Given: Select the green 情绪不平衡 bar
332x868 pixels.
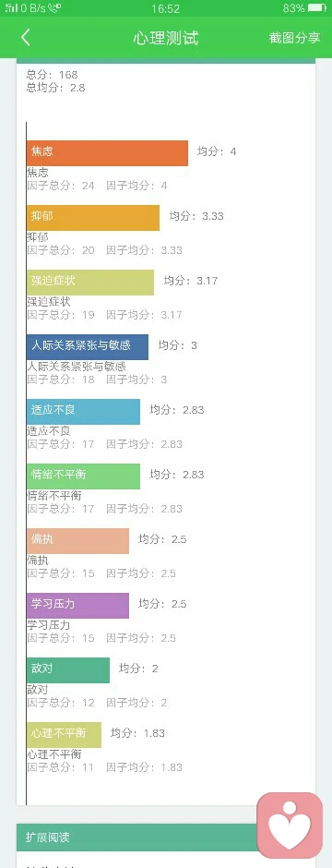Looking at the screenshot, I should point(83,476).
